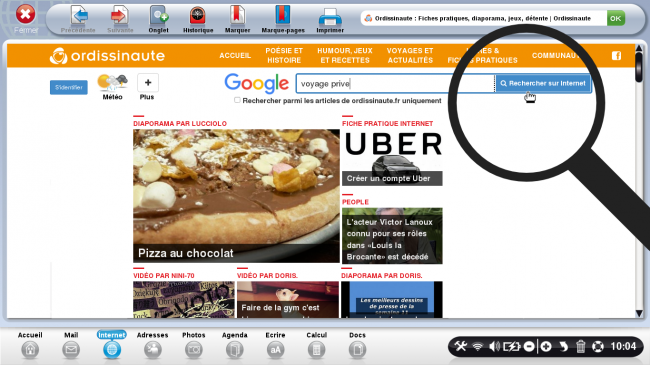Open the VOYAGES ET ACTUALITÉS menu
Screen dimensions: 650x365
click(x=410, y=56)
